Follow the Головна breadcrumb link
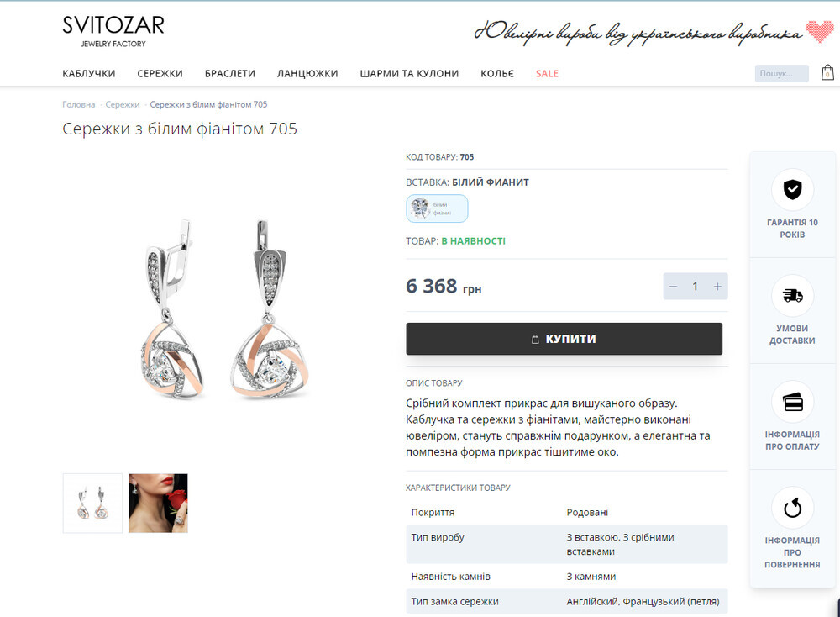Screen dimensions: 840x617 [79, 104]
